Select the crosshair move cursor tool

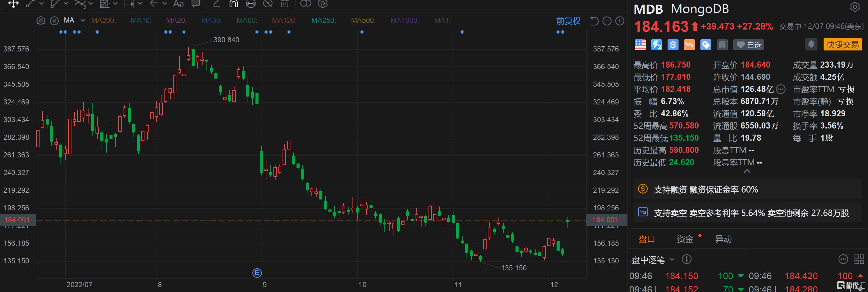tap(13, 4)
